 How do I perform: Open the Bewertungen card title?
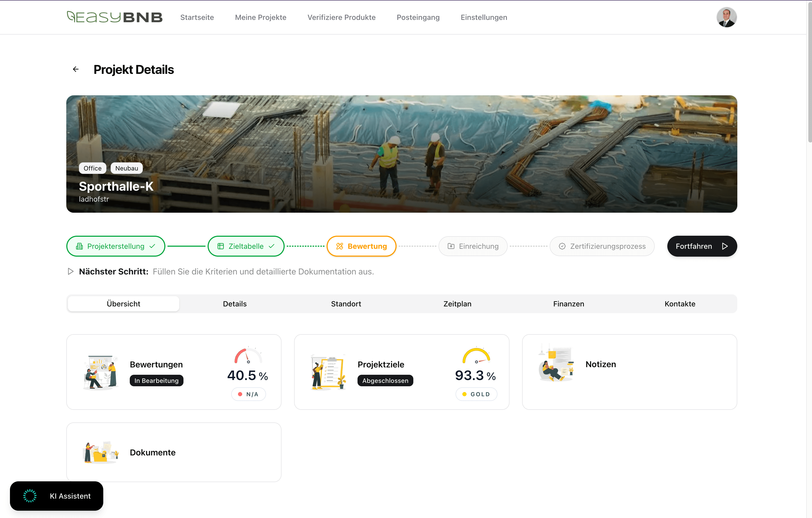[x=156, y=365]
